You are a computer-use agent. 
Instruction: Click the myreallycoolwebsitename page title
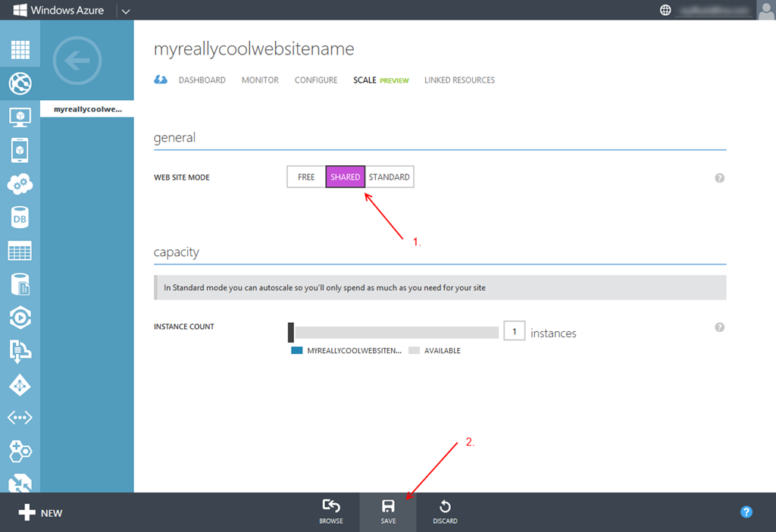coord(254,49)
